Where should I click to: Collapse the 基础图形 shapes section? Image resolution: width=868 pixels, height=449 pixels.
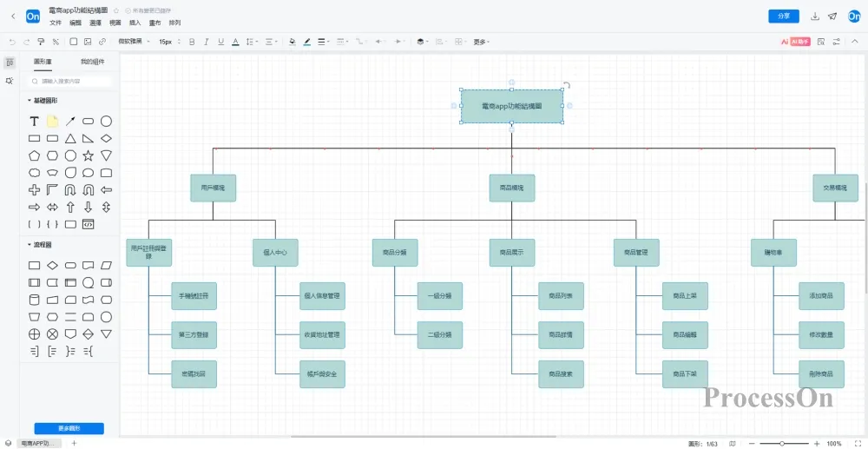coord(30,101)
